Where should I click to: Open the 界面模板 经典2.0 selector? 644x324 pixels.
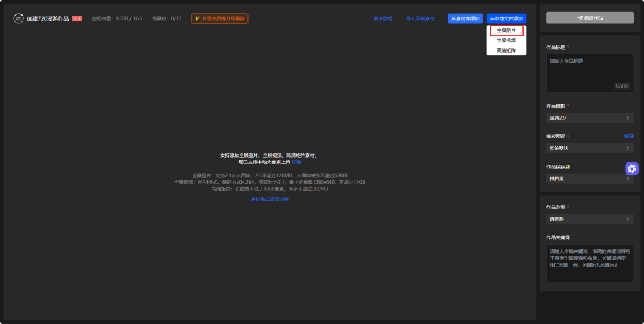tap(590, 118)
